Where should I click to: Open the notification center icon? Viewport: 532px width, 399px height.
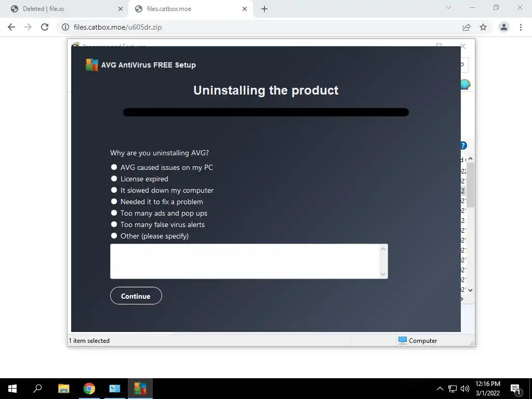515,389
